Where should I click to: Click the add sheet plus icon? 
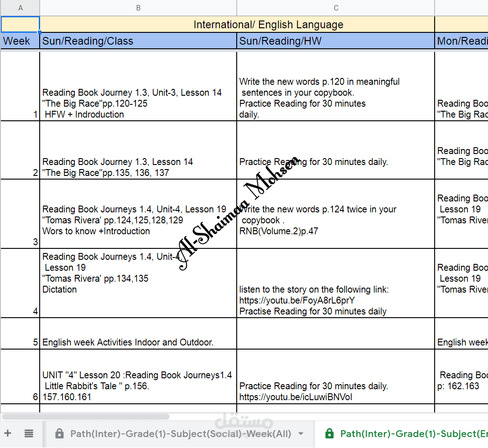[x=8, y=433]
